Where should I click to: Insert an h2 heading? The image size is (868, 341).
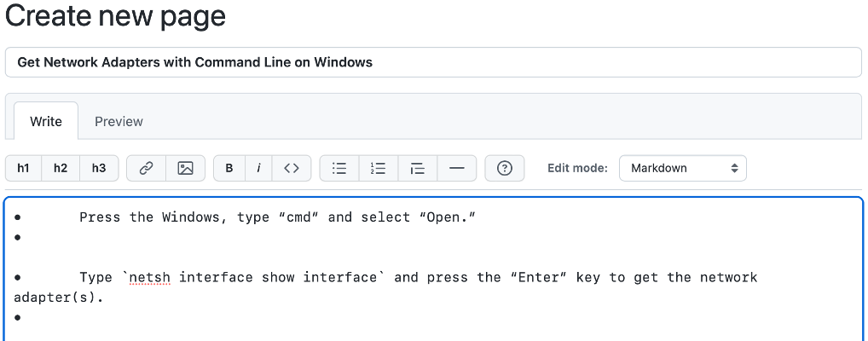61,168
